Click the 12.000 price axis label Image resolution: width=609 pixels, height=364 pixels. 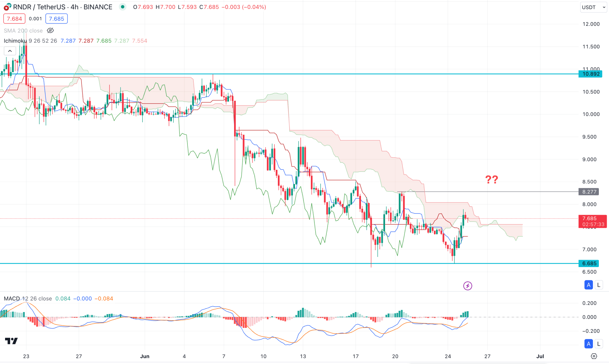pyautogui.click(x=591, y=24)
